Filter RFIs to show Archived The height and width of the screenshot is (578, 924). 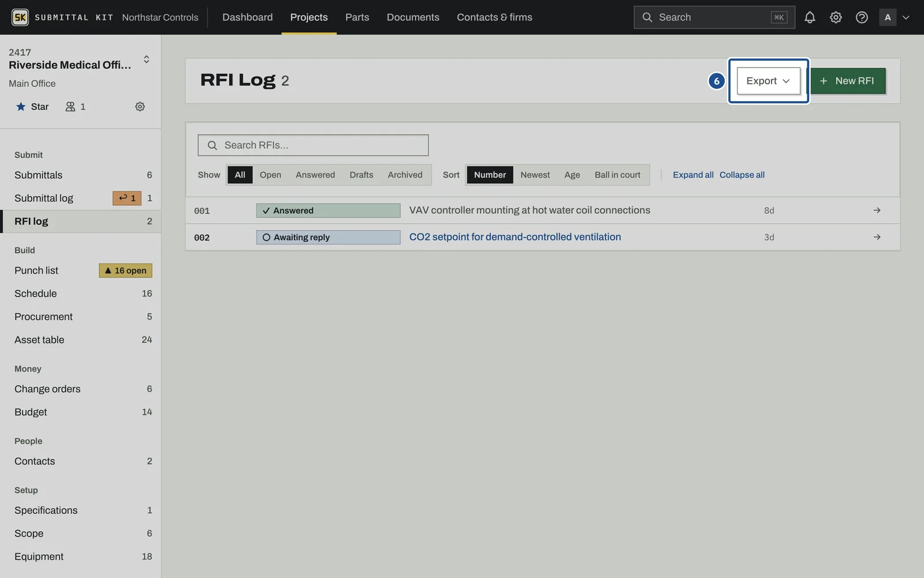point(405,175)
